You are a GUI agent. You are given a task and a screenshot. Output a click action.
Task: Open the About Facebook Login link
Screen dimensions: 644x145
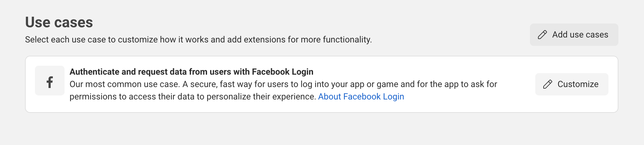(x=361, y=97)
